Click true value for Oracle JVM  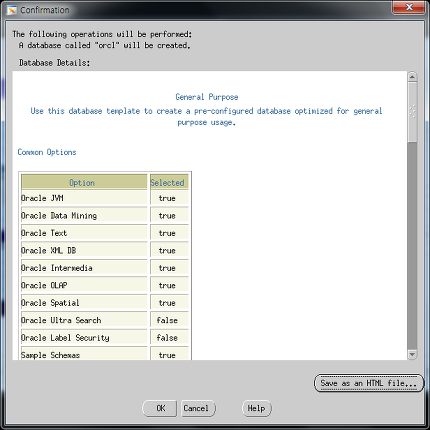pyautogui.click(x=167, y=198)
